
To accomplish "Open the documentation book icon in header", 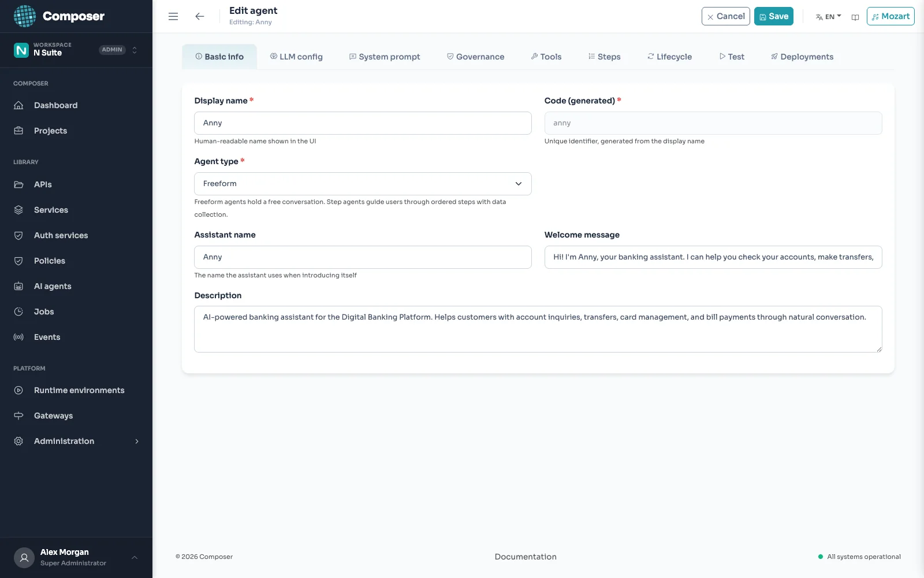I will click(855, 17).
